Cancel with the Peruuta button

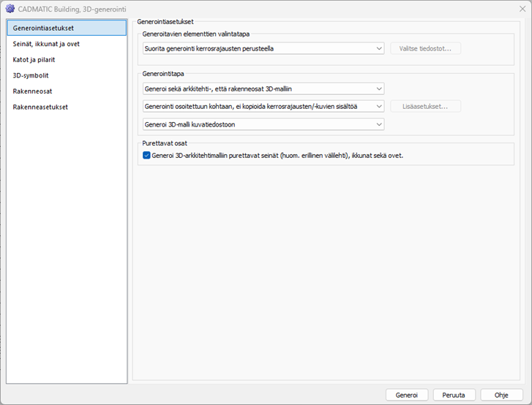pos(454,395)
